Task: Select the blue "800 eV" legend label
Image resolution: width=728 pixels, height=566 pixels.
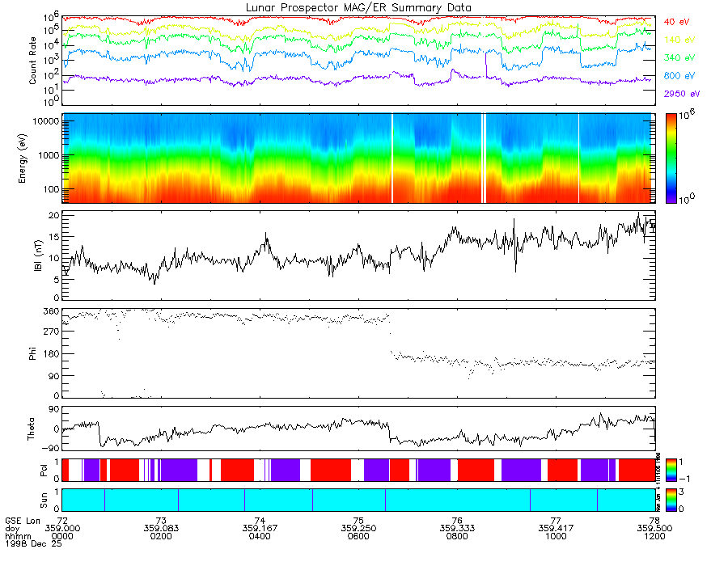Action: (x=679, y=76)
